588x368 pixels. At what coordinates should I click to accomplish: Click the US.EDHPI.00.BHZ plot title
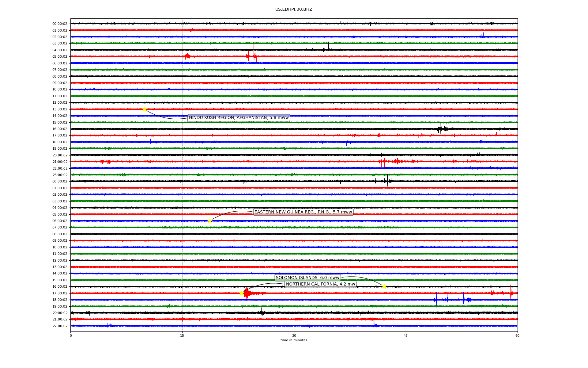tap(294, 10)
